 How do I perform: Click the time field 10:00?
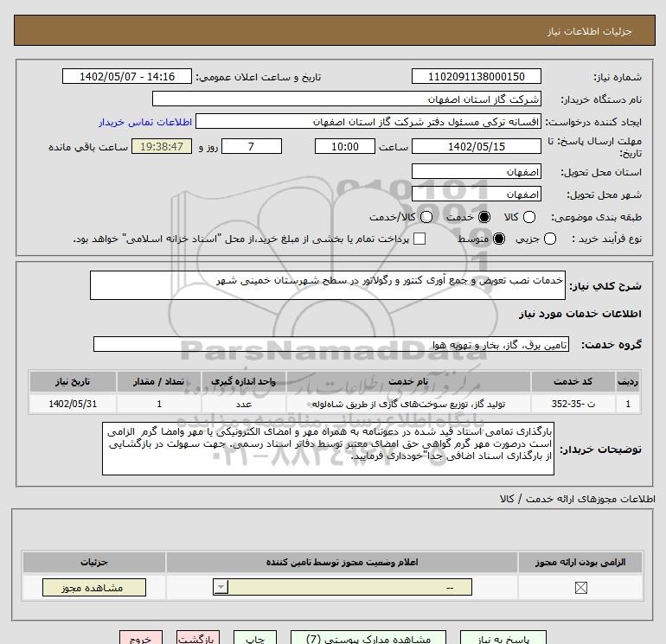coord(345,146)
